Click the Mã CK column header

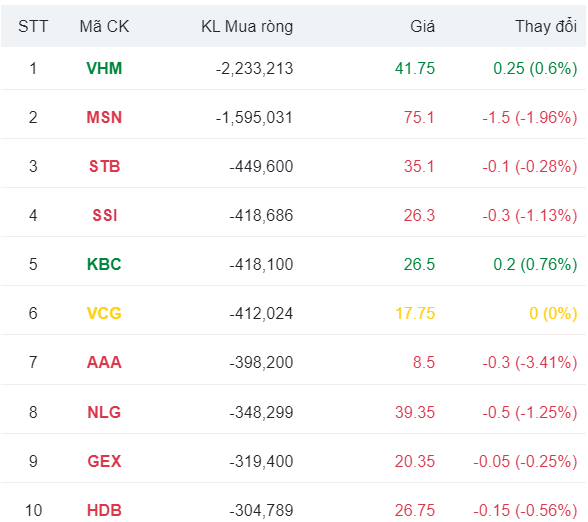104,27
